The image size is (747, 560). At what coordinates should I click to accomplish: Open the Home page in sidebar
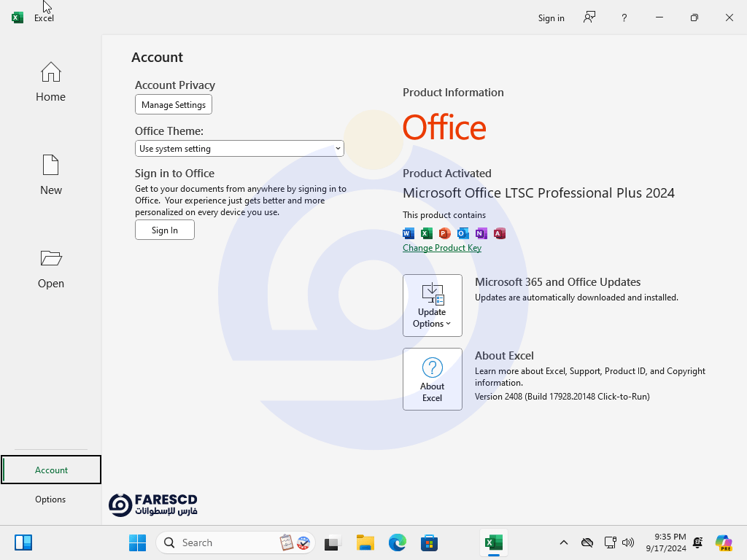pos(50,82)
